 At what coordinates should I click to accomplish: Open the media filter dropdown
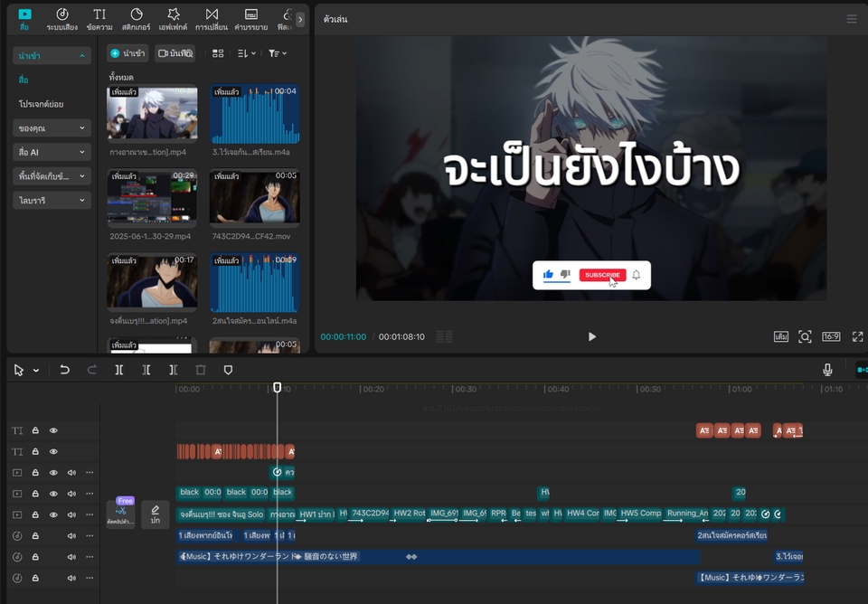click(x=278, y=53)
